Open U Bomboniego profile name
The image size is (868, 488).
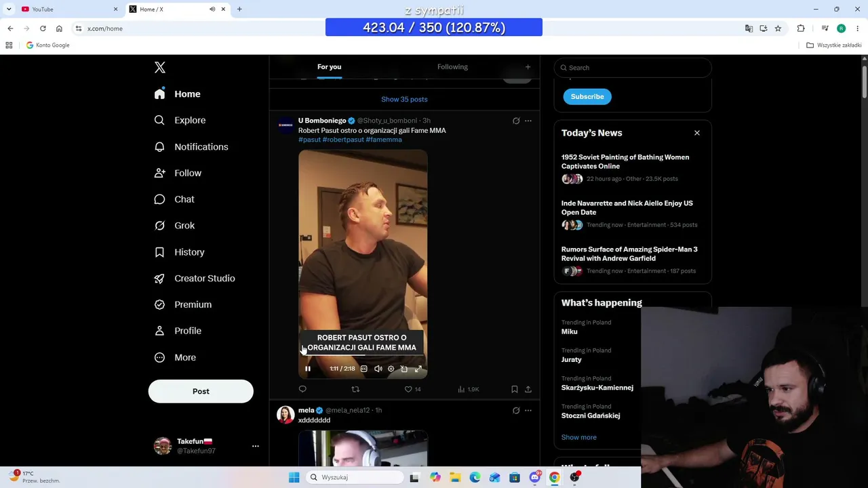pos(322,121)
